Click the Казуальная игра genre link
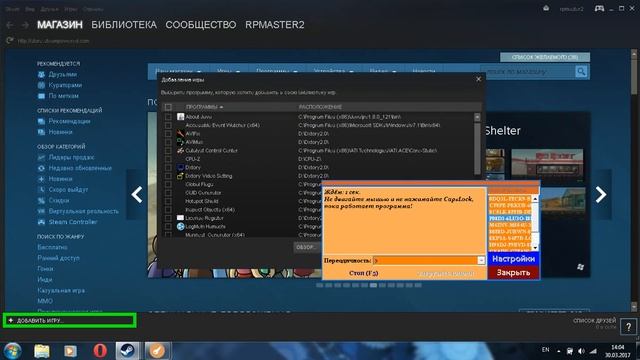The image size is (640, 360). pyautogui.click(x=61, y=290)
